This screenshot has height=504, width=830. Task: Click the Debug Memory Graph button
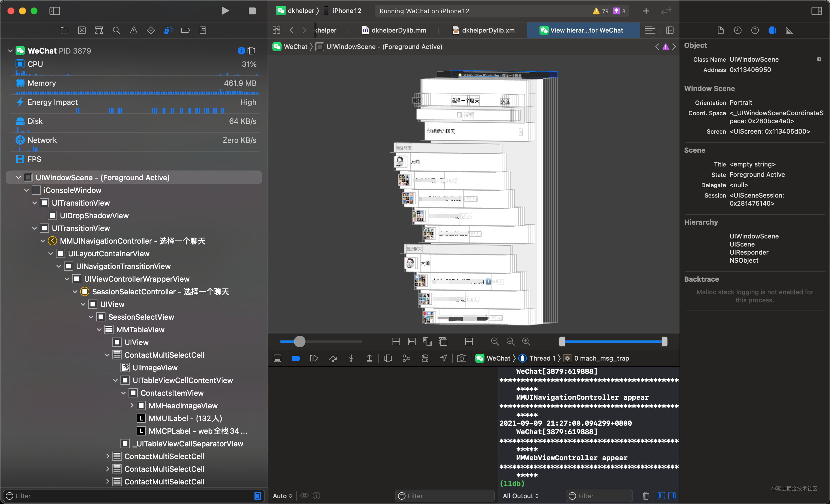407,358
